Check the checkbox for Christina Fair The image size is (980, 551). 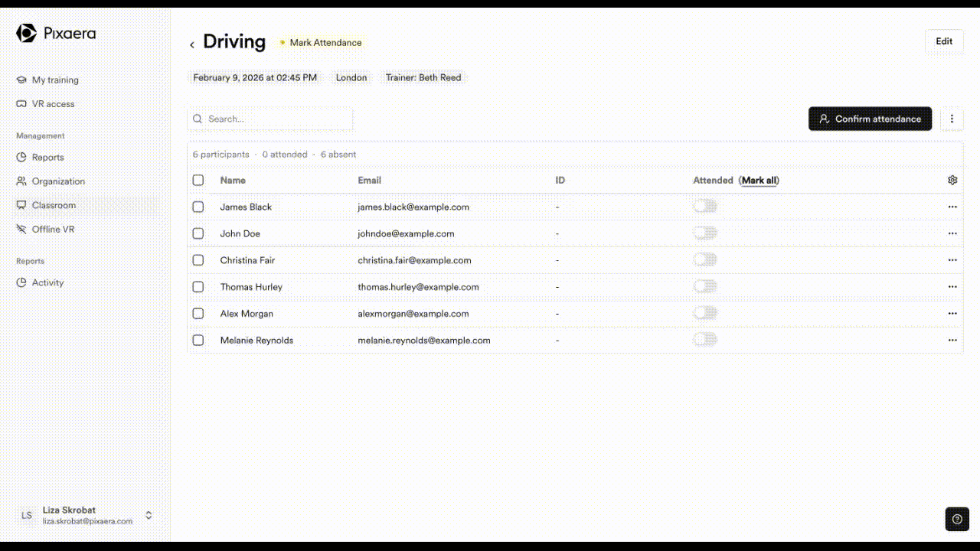point(198,260)
